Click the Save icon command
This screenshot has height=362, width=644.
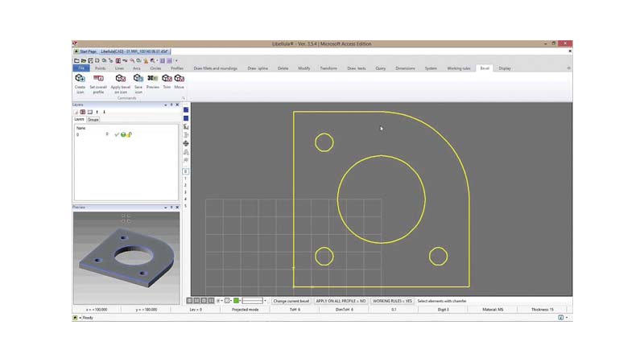[x=138, y=82]
